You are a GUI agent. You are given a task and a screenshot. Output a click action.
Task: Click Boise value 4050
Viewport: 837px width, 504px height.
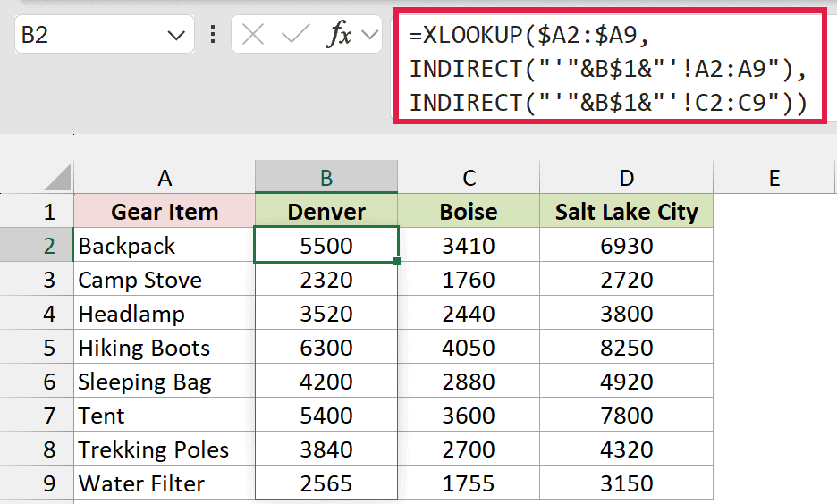[x=469, y=348]
